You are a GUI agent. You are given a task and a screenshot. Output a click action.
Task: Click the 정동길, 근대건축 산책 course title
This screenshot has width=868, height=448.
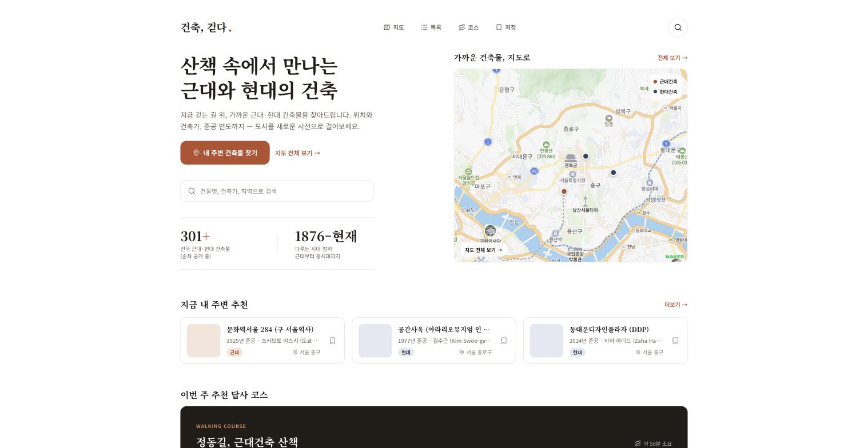coord(247,442)
